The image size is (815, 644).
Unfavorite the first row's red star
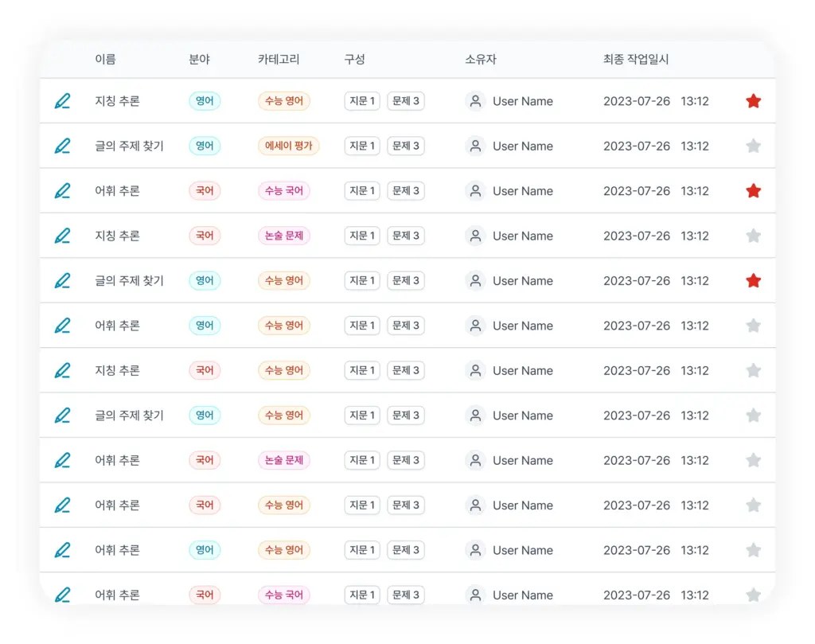[753, 101]
